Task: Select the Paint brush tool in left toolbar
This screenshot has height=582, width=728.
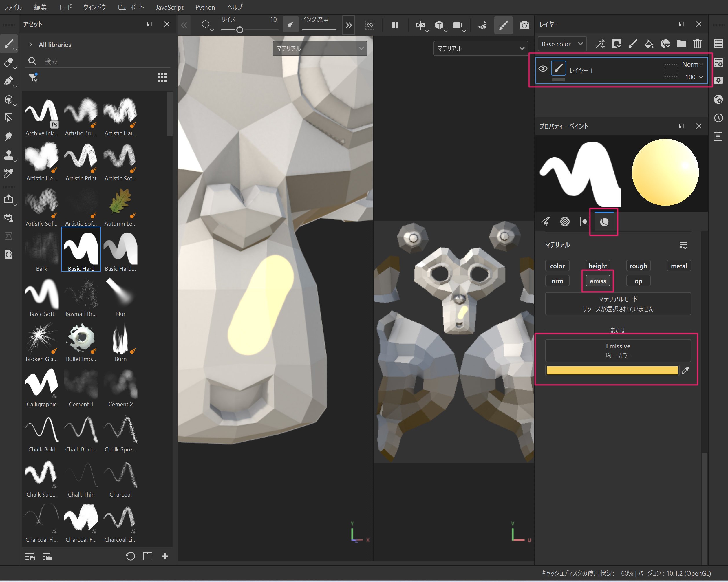Action: pyautogui.click(x=9, y=44)
